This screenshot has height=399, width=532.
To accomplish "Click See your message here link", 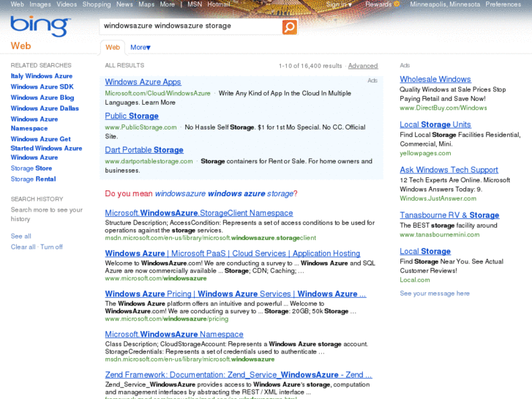I will (435, 294).
